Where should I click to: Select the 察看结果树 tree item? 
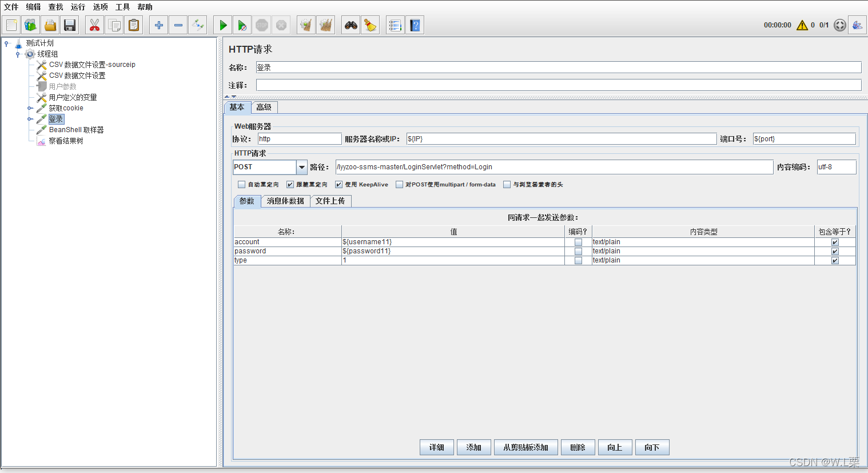pos(66,141)
